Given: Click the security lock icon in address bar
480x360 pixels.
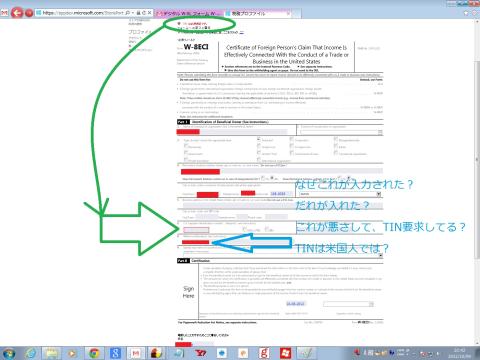Looking at the screenshot, I should click(x=138, y=13).
